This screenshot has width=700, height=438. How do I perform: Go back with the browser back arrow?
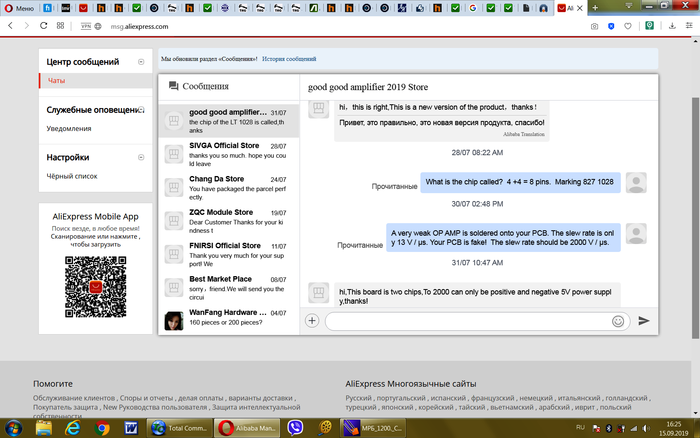pos(10,26)
